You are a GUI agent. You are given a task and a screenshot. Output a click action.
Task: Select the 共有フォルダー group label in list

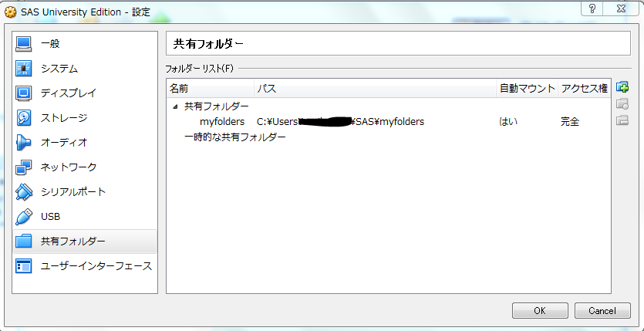tap(217, 106)
